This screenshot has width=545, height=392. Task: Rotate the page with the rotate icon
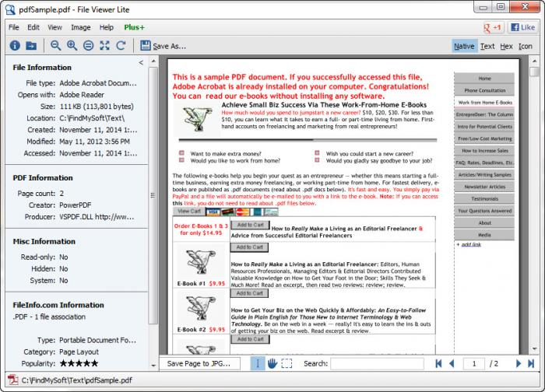(x=121, y=46)
